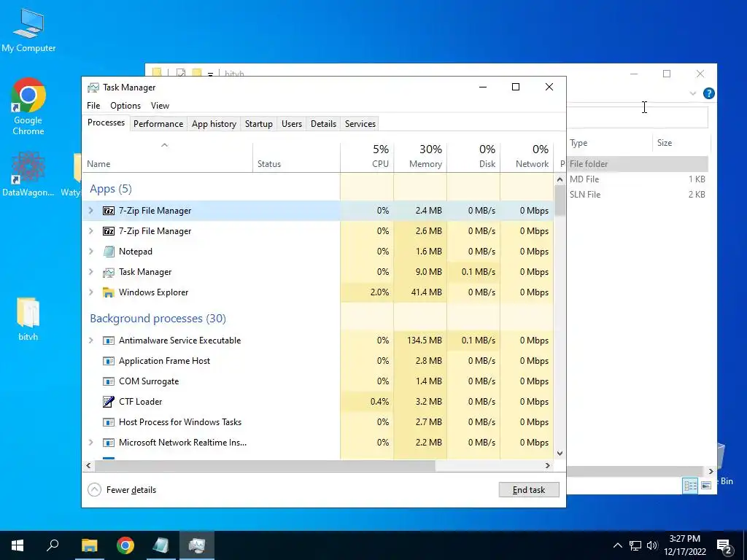
Task: Open the Options menu
Action: [x=125, y=106]
